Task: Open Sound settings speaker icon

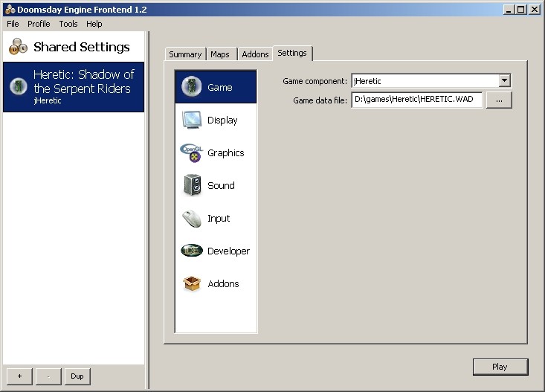Action: tap(193, 185)
